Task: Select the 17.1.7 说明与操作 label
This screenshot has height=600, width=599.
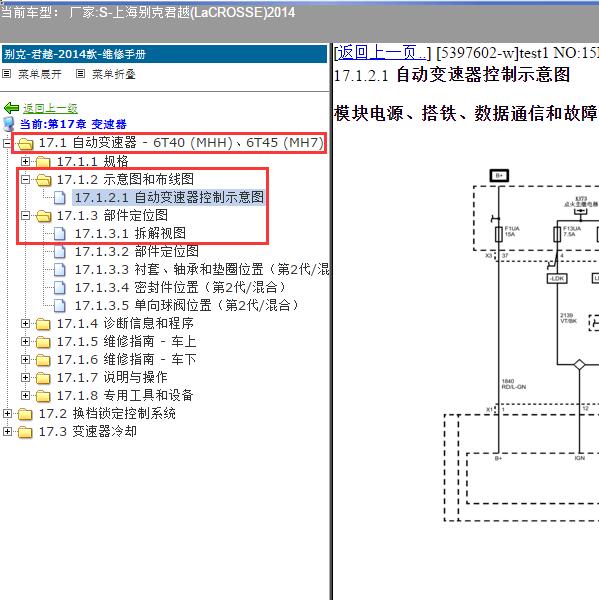Action: pyautogui.click(x=112, y=378)
